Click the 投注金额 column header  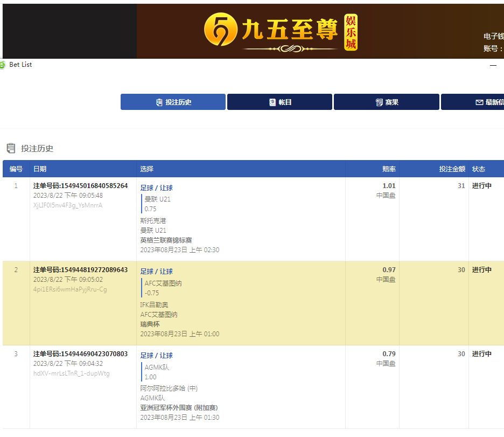click(452, 169)
